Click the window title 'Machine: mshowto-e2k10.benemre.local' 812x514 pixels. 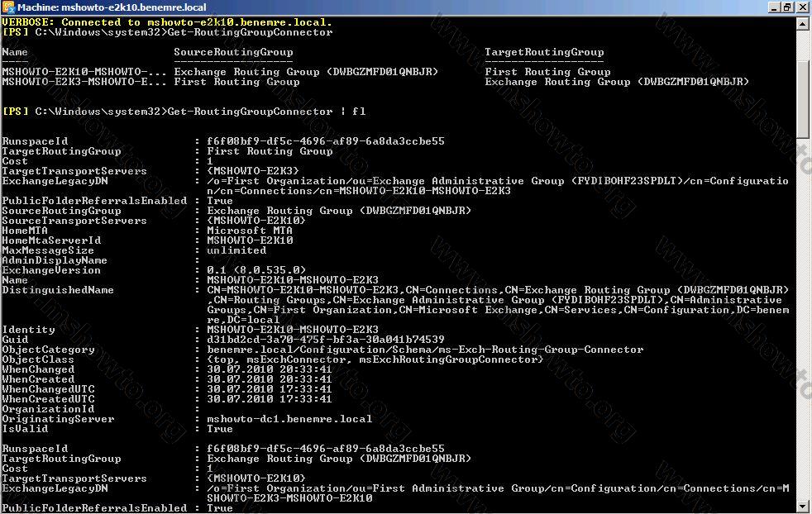click(x=112, y=7)
